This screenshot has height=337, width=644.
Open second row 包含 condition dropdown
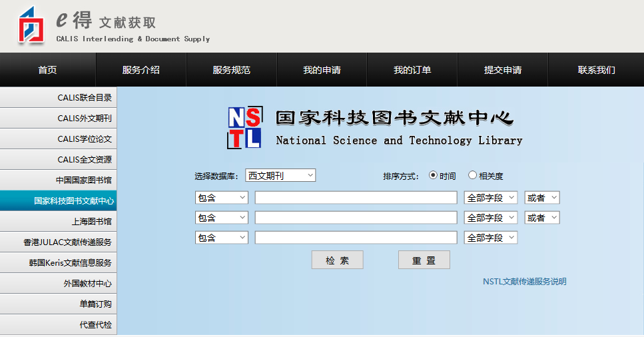click(222, 217)
